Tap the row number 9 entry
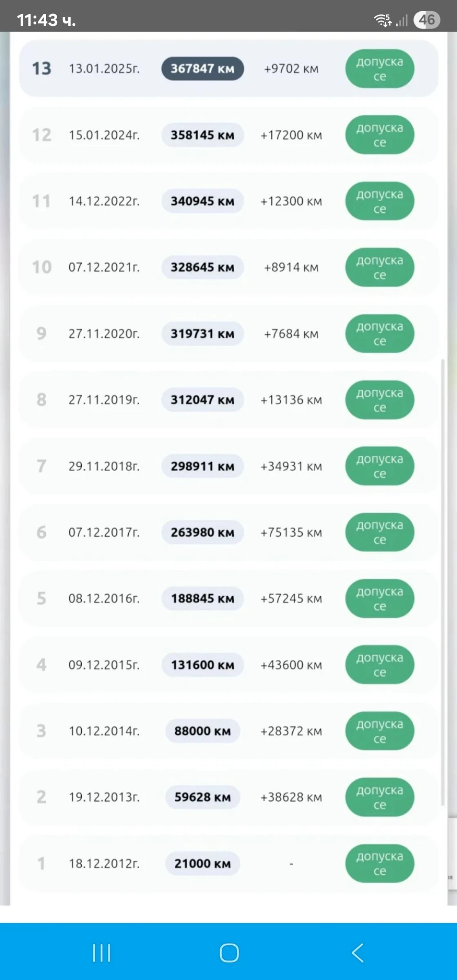This screenshot has width=457, height=980. (41, 334)
